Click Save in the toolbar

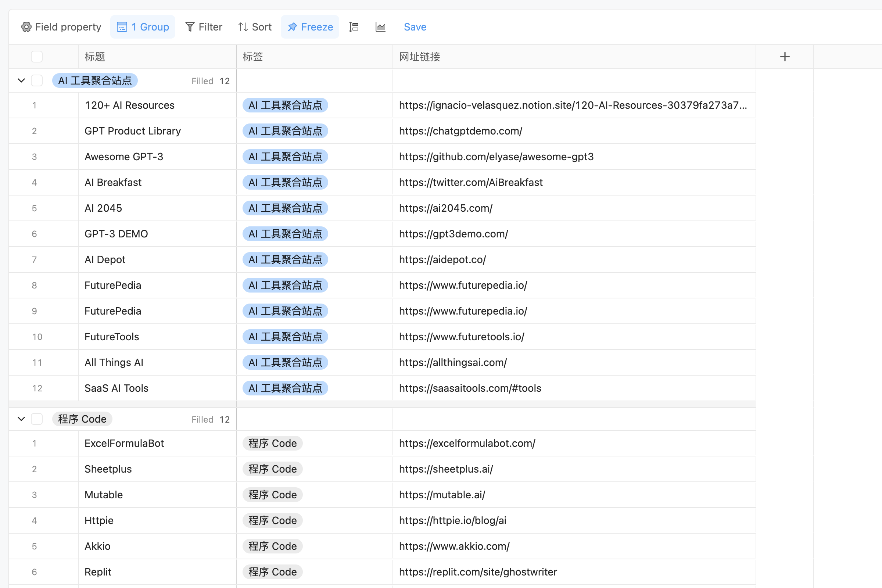click(x=415, y=27)
